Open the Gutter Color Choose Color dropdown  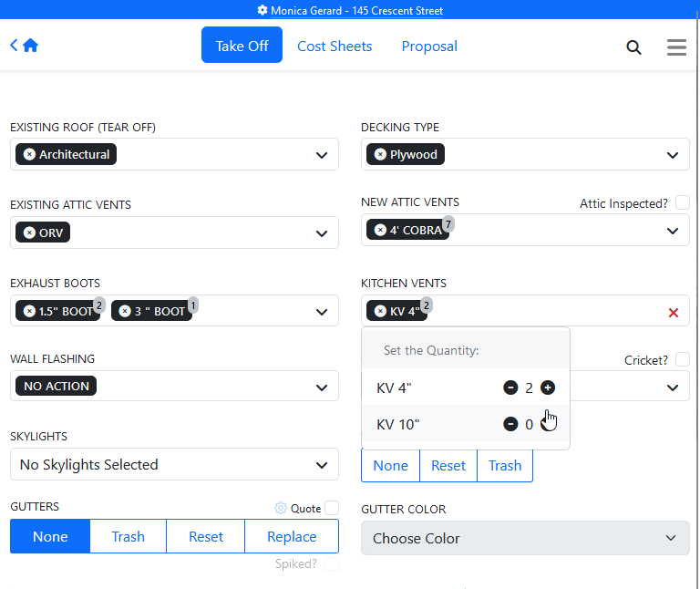point(525,538)
